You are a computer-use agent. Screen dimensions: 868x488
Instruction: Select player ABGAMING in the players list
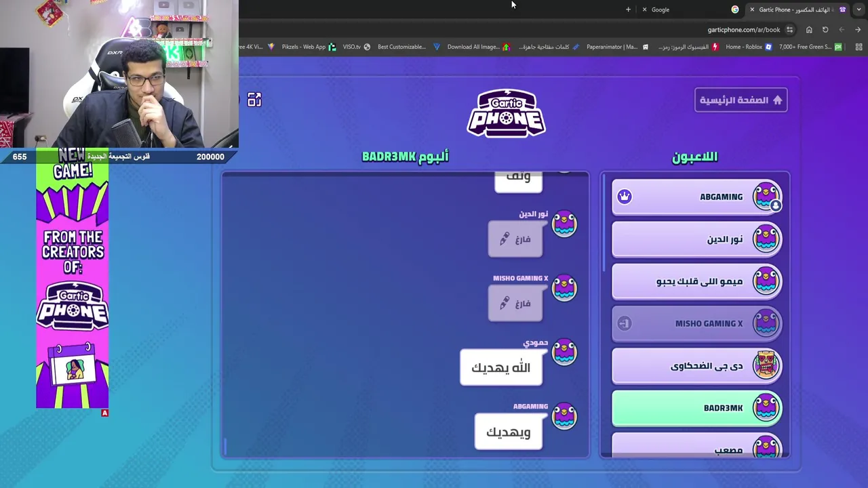(697, 197)
